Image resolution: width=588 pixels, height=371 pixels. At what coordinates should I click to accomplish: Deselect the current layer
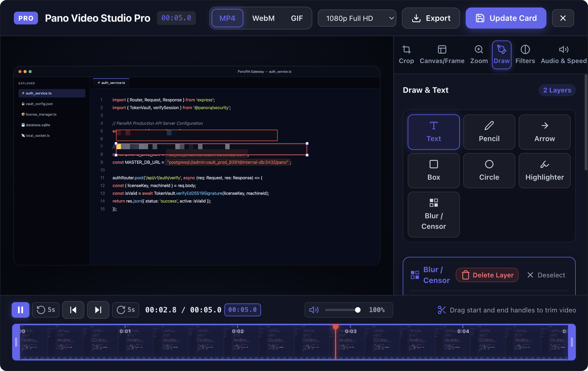tap(546, 275)
